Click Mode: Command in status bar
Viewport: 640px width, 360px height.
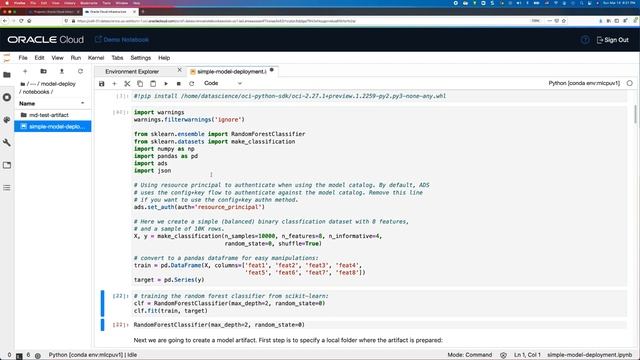[469, 355]
